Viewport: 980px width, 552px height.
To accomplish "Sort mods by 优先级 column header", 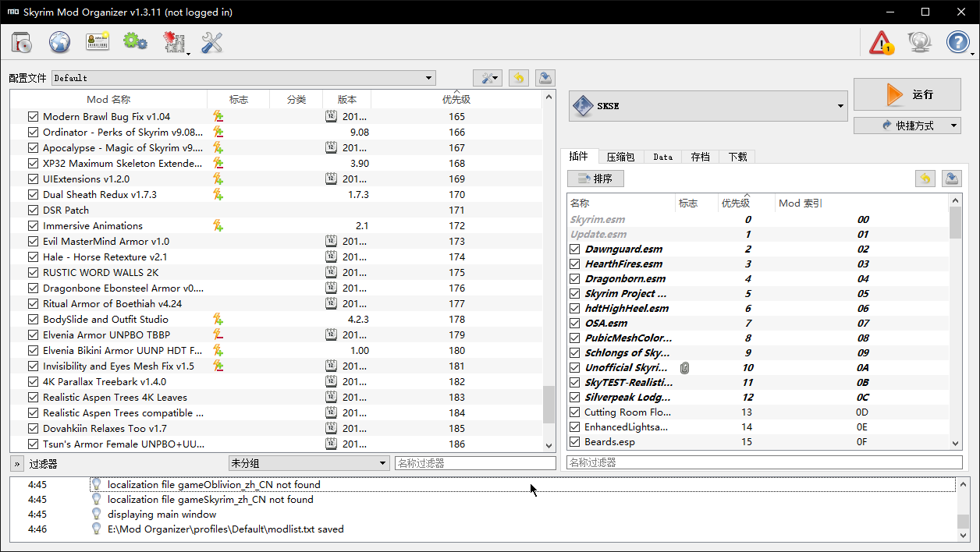I will (x=456, y=100).
